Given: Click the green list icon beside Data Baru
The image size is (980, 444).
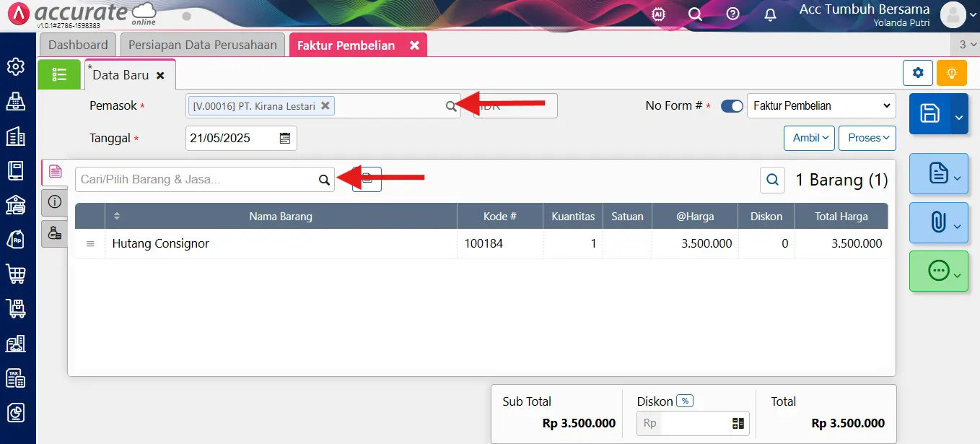Looking at the screenshot, I should pyautogui.click(x=59, y=74).
